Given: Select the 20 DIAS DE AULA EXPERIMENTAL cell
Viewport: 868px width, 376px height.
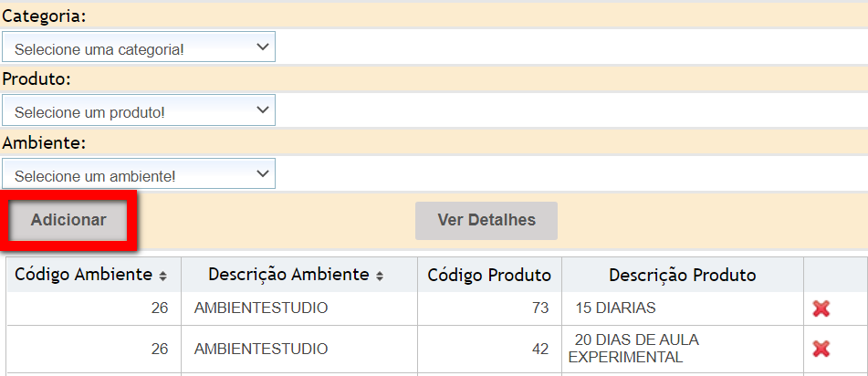Looking at the screenshot, I should click(633, 349).
